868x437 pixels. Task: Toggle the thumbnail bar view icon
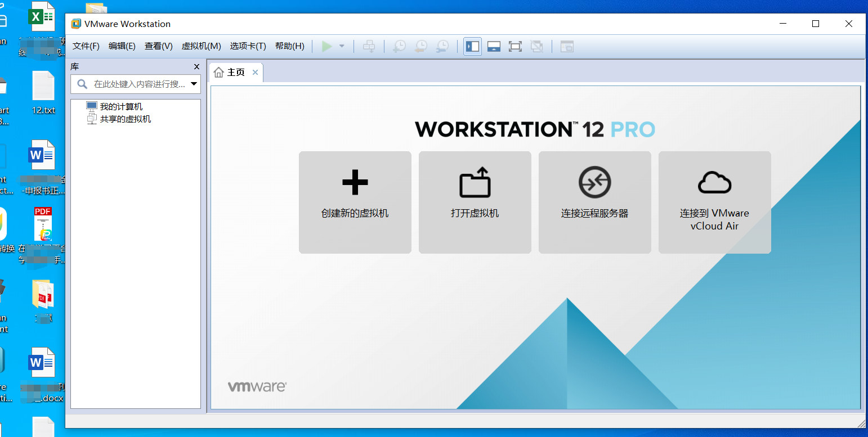tap(494, 46)
